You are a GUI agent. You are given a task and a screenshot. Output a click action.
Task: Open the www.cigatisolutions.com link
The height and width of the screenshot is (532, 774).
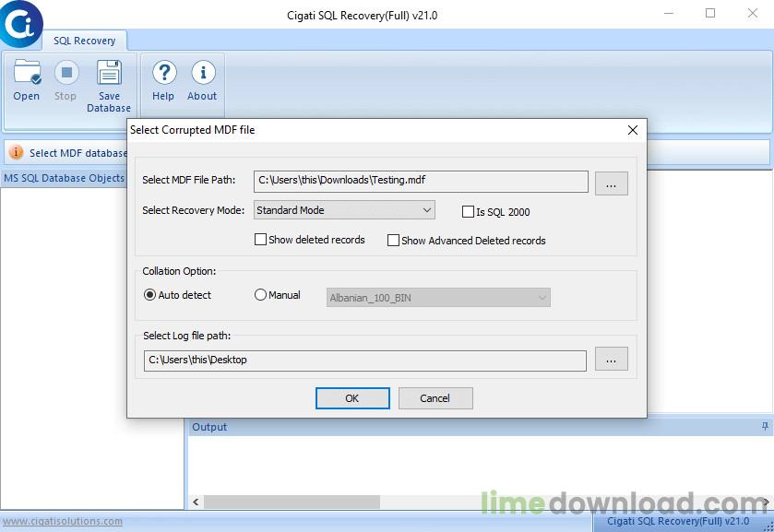[62, 521]
